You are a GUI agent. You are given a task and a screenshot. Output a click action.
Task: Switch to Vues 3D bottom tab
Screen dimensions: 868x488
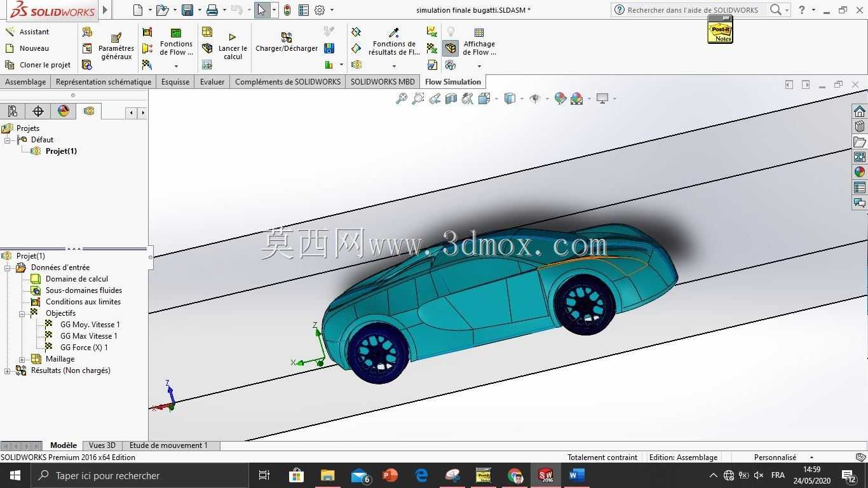[102, 445]
